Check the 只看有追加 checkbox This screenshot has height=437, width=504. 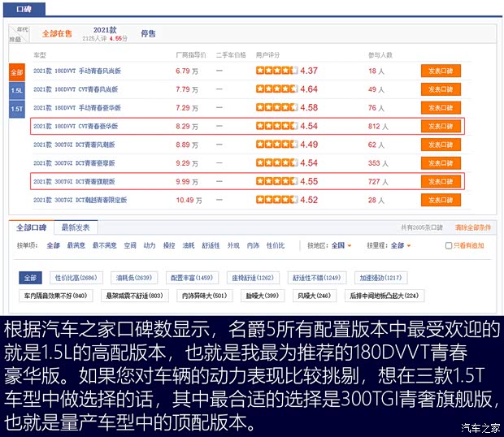[x=449, y=245]
